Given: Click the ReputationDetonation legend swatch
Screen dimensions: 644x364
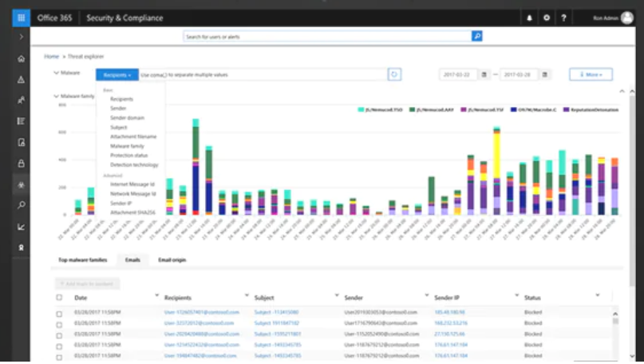Looking at the screenshot, I should point(567,109).
